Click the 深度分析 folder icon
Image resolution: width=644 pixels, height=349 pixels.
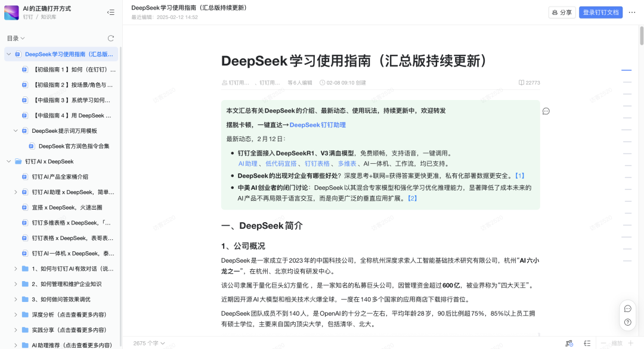(25, 314)
